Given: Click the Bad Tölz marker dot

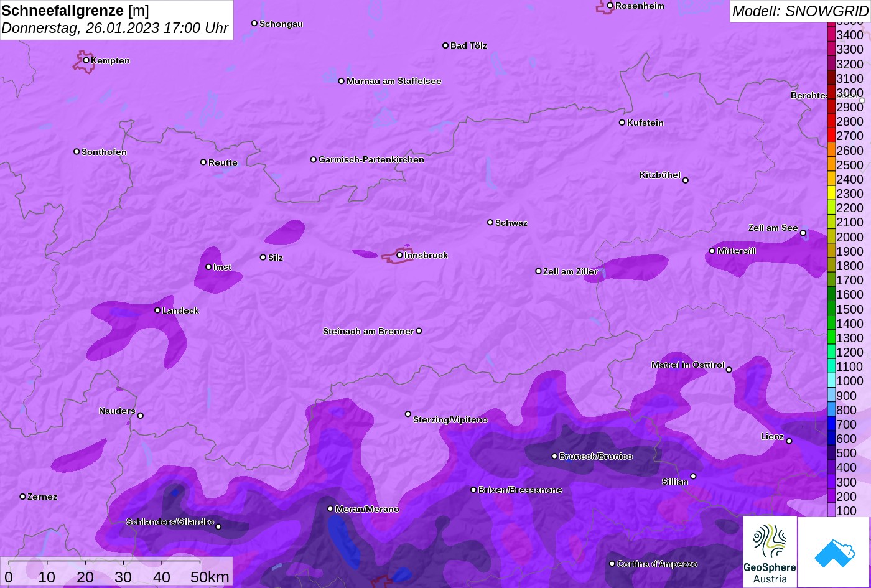Looking at the screenshot, I should 445,45.
